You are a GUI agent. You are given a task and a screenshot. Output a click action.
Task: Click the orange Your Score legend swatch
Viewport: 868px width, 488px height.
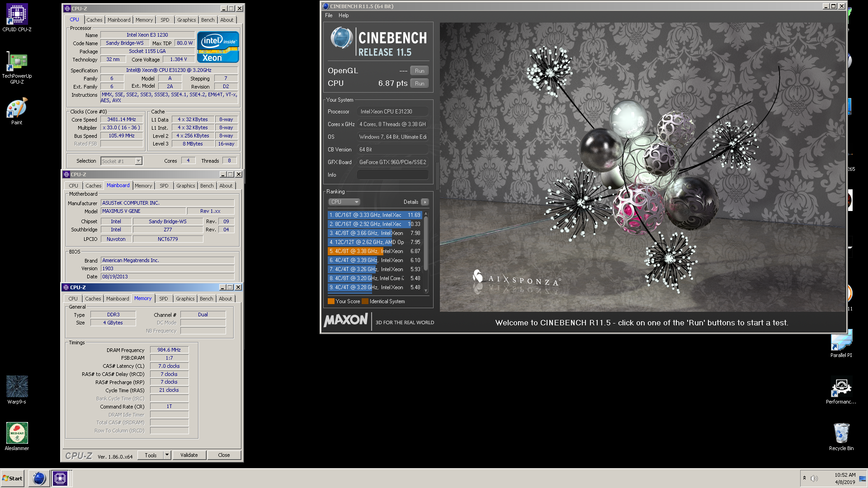click(331, 301)
